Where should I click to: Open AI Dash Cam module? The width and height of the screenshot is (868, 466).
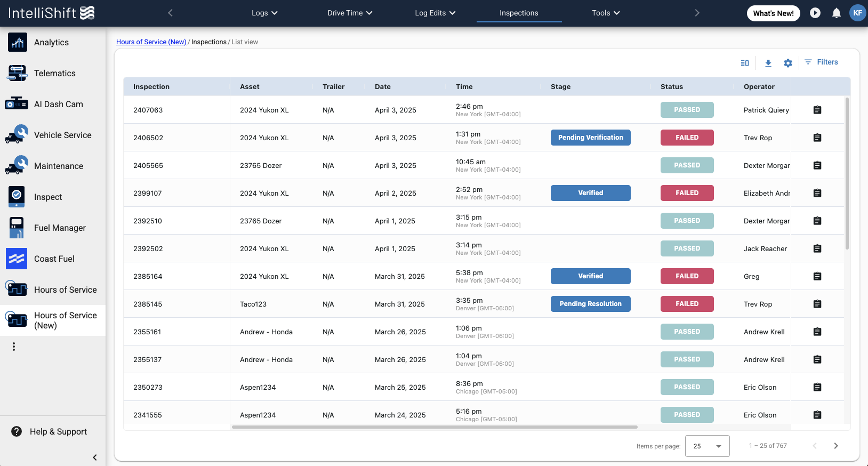(x=53, y=105)
